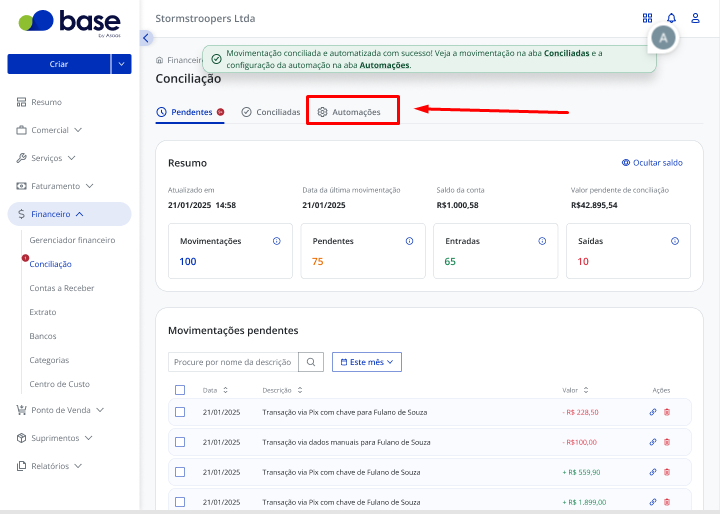Switch to the Pendentes tab

click(190, 112)
